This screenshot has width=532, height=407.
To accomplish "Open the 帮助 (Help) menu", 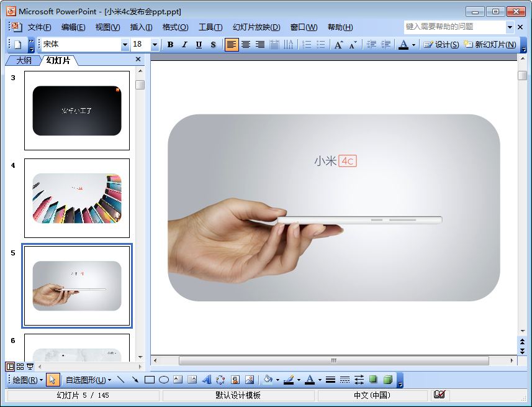I will [340, 27].
